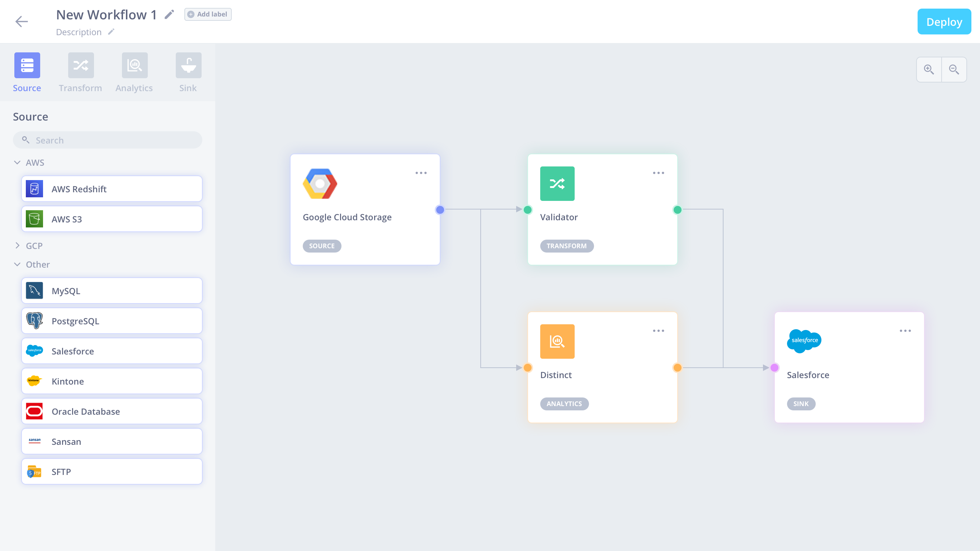Viewport: 980px width, 551px height.
Task: Click the AWS Redshift icon
Action: pos(34,189)
